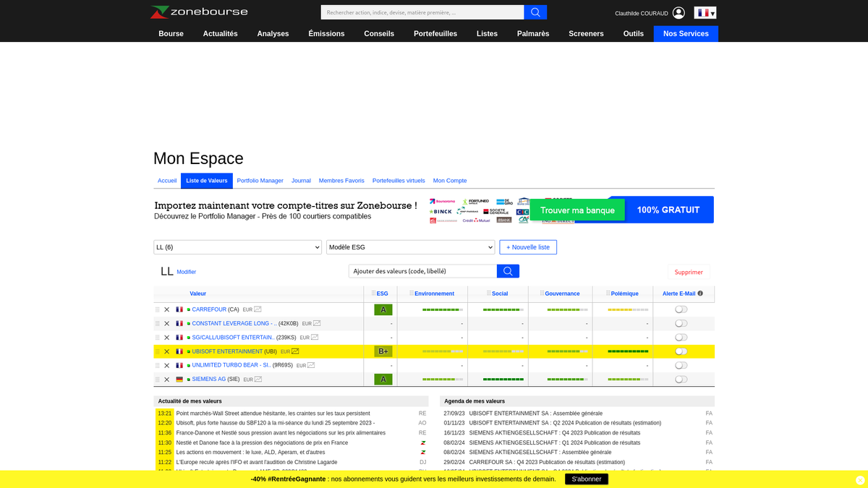Screen dimensions: 868x488
Task: Toggle the email alert for SG/CALL/UBISOFT ENTERTAIN
Action: tap(681, 338)
